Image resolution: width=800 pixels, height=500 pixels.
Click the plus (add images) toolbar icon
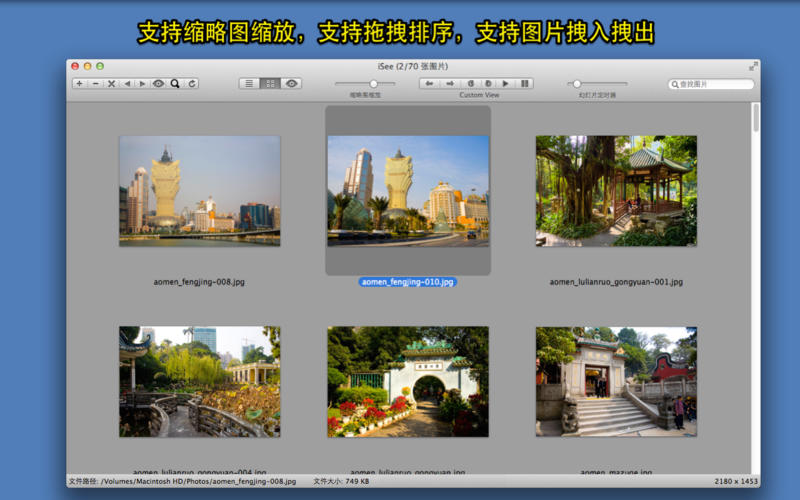pyautogui.click(x=80, y=84)
